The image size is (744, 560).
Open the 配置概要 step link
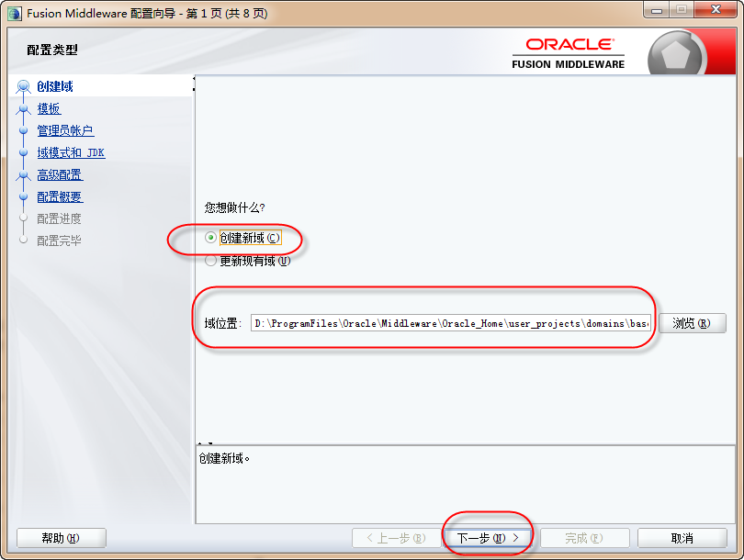point(60,196)
